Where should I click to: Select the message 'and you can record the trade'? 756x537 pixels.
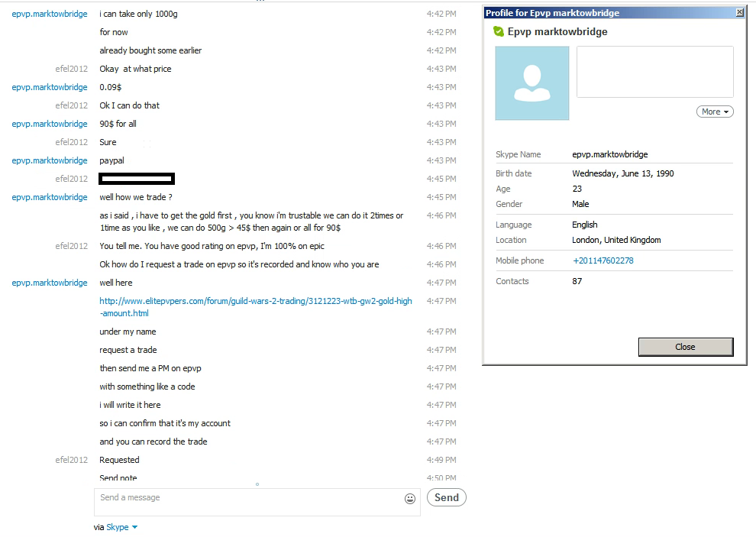[153, 442]
